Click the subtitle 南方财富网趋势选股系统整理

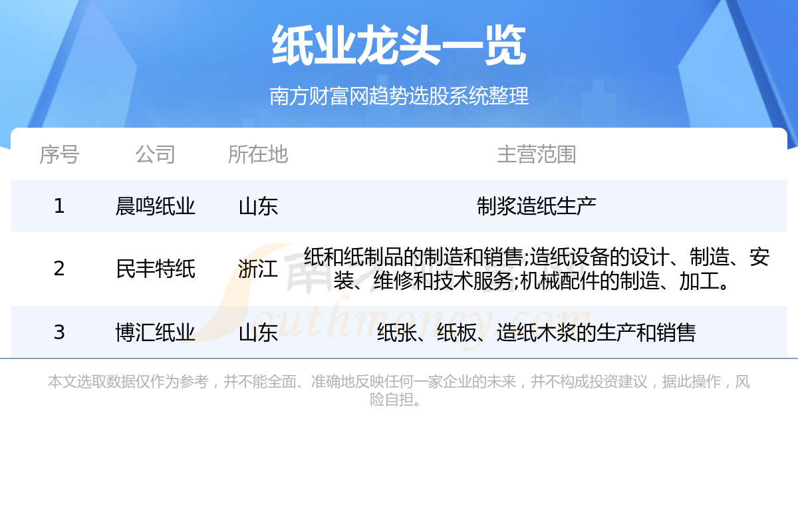tap(399, 96)
